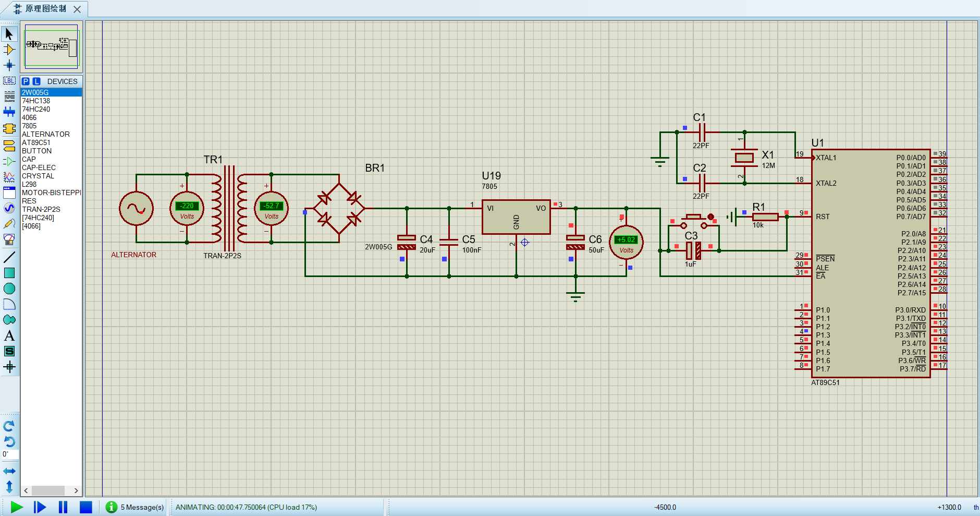Switch to Generator mode
Image resolution: width=980 pixels, height=516 pixels.
coord(9,208)
